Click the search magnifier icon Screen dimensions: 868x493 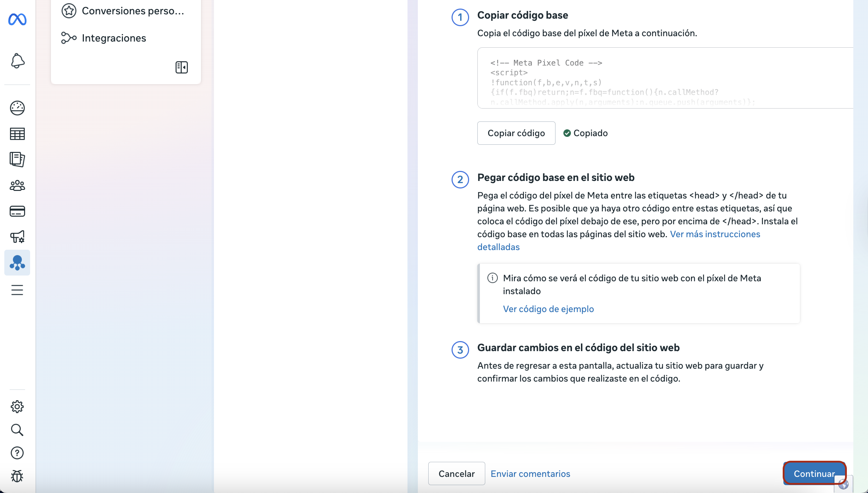(17, 430)
